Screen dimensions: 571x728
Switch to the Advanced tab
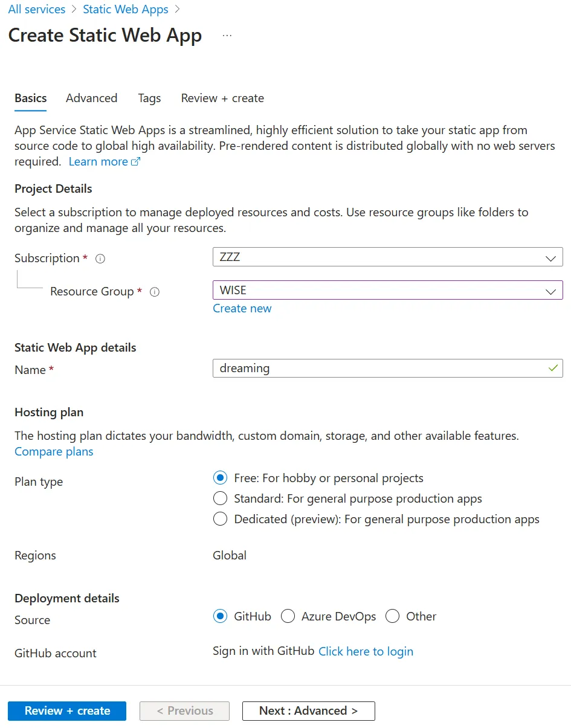(91, 98)
